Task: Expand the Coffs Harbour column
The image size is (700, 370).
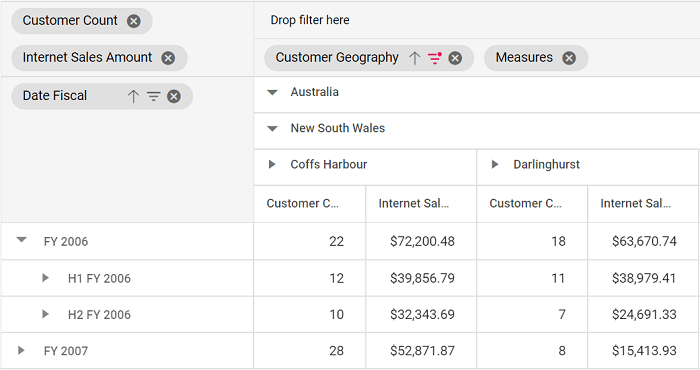Action: 272,164
